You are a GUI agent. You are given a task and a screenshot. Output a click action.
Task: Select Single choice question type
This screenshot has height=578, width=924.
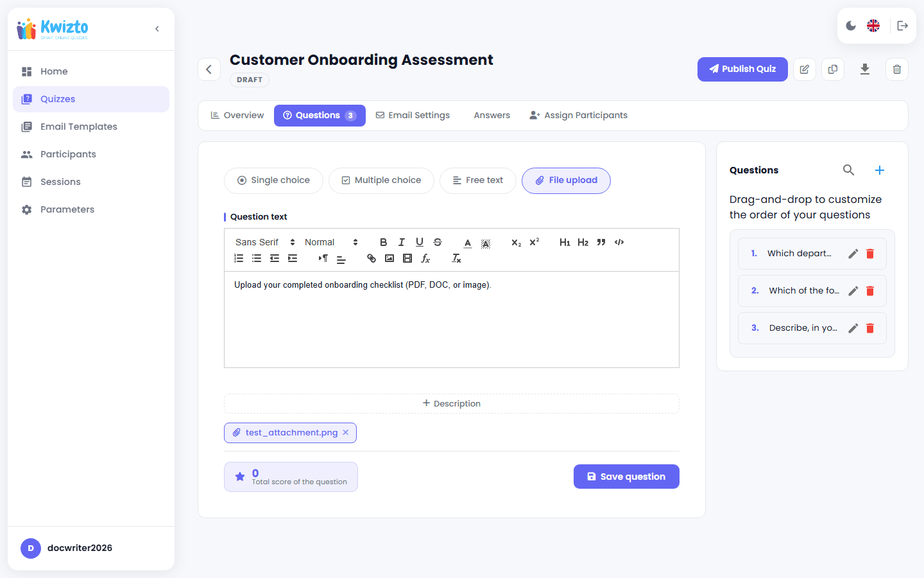273,180
